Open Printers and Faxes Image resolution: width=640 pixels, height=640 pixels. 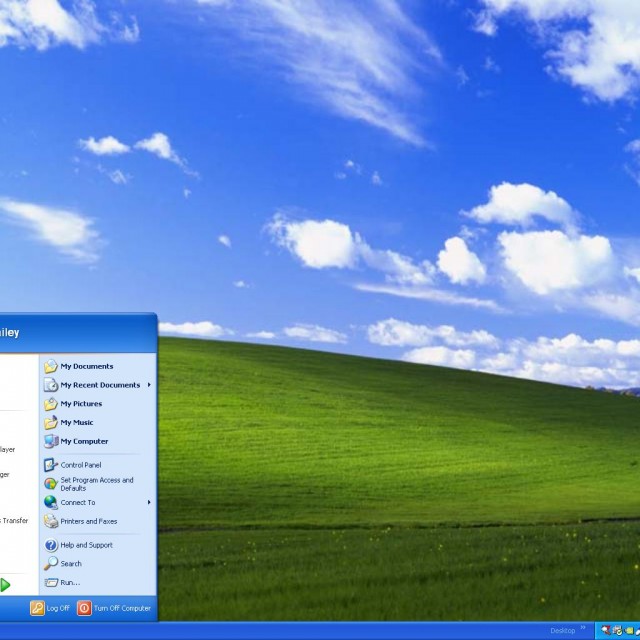[x=88, y=521]
